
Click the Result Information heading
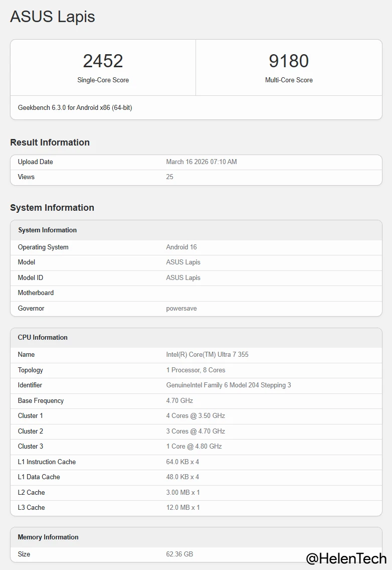tap(50, 143)
